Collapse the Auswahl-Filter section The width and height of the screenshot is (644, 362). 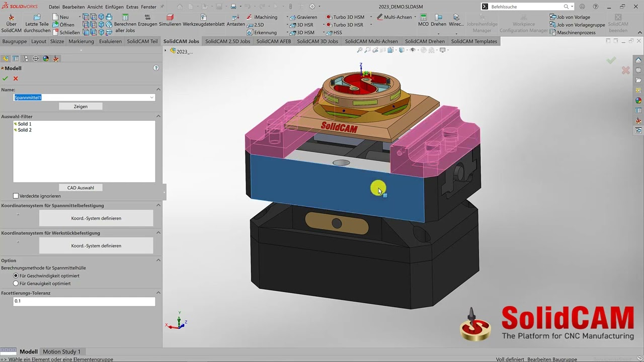click(158, 117)
